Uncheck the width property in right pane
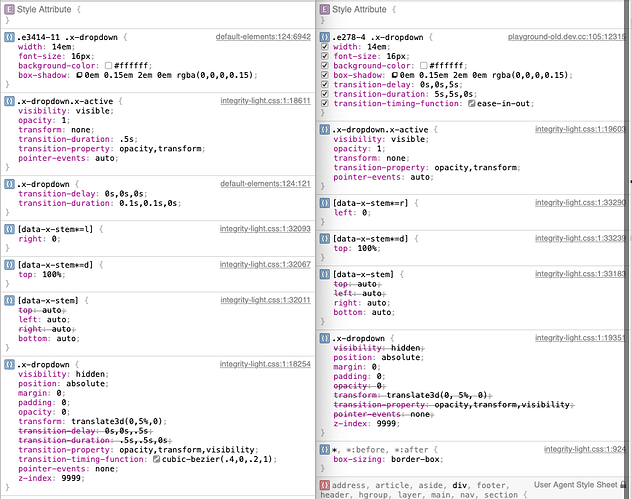The height and width of the screenshot is (499, 632). pyautogui.click(x=325, y=46)
